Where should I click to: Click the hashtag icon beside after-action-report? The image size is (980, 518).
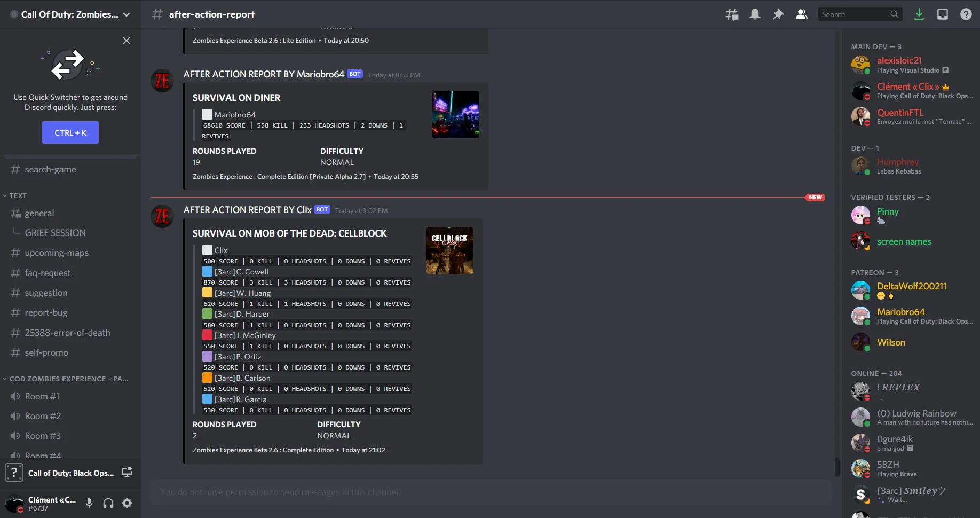(157, 14)
